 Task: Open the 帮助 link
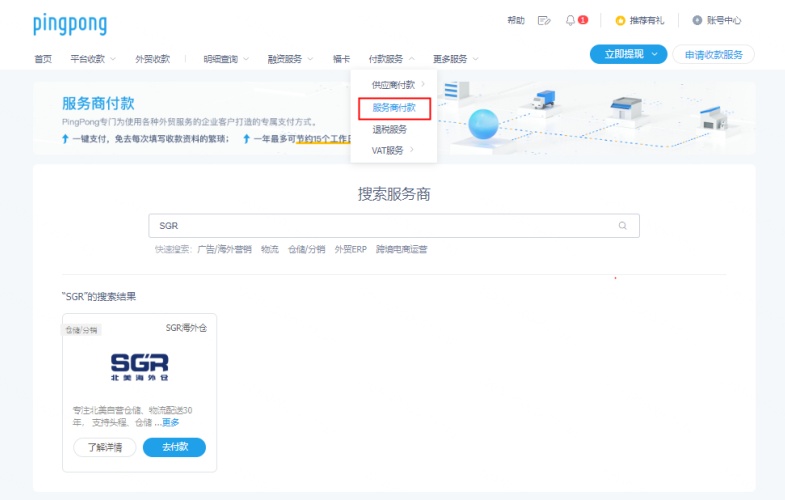coord(516,20)
